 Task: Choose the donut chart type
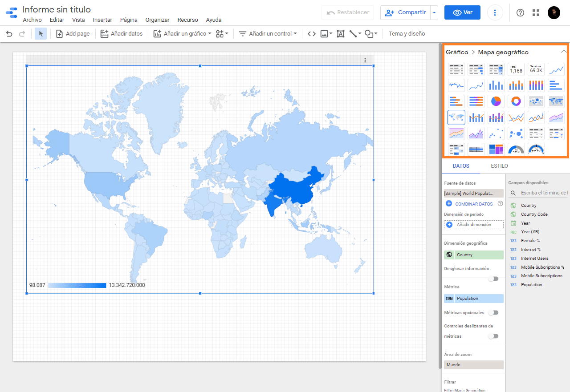click(516, 101)
